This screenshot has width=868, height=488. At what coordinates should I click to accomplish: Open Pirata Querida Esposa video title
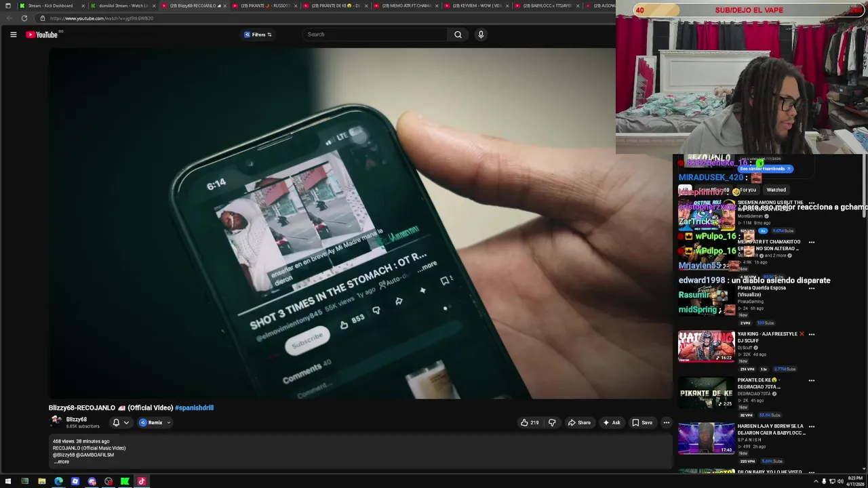[762, 291]
